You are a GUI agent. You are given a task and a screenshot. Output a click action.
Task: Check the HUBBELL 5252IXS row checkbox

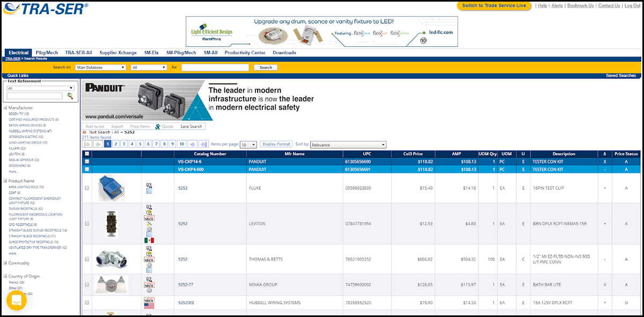pos(87,302)
